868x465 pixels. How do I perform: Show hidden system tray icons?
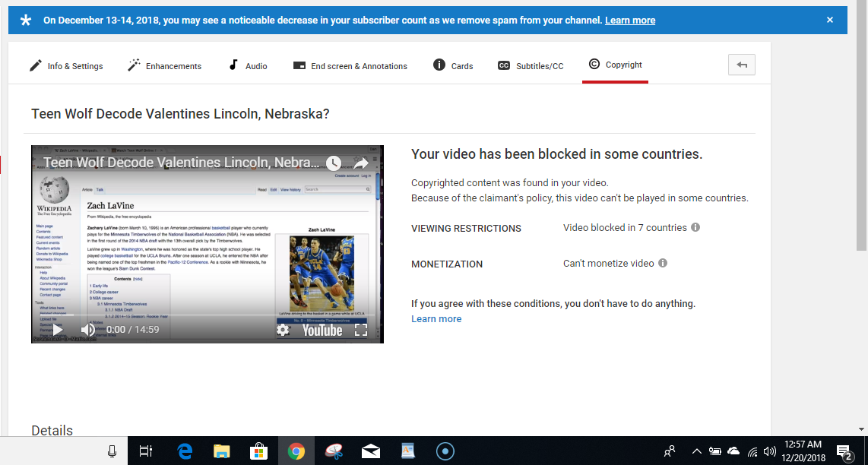[x=697, y=451]
